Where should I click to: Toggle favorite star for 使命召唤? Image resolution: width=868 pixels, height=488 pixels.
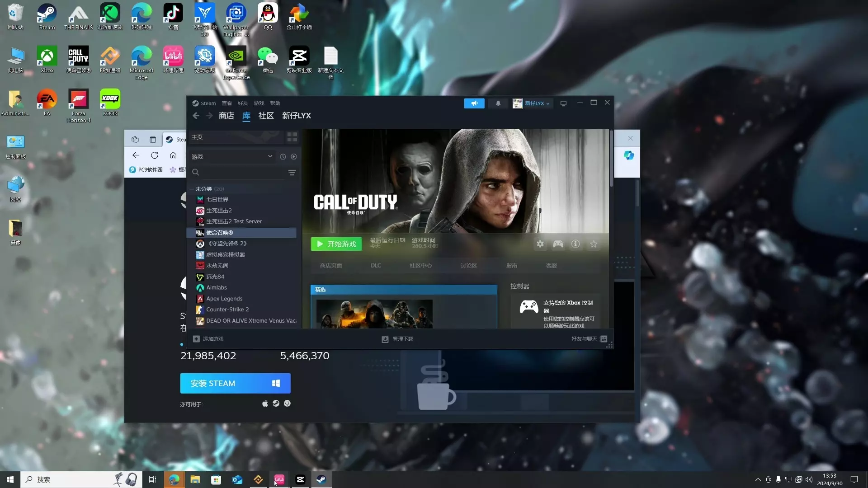coord(594,244)
